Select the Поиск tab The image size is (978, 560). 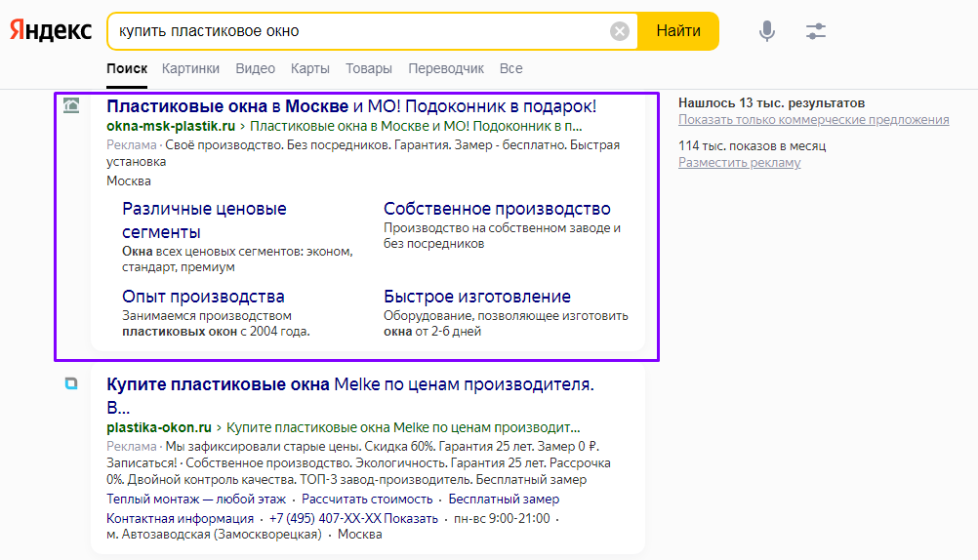coord(127,68)
